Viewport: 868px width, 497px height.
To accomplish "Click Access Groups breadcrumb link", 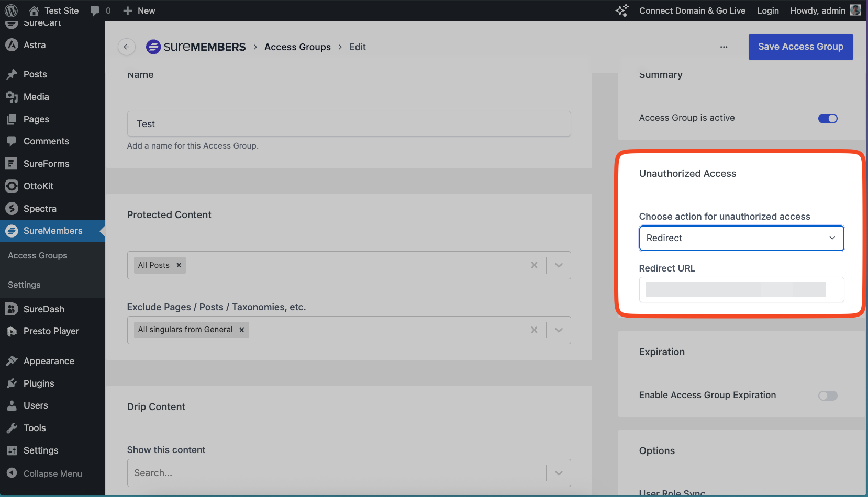I will (x=297, y=47).
